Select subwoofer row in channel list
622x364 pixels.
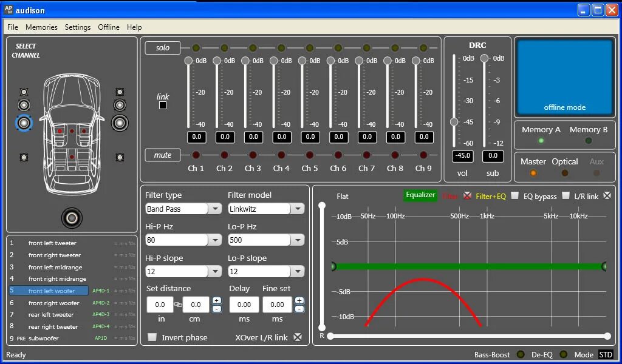[72, 339]
